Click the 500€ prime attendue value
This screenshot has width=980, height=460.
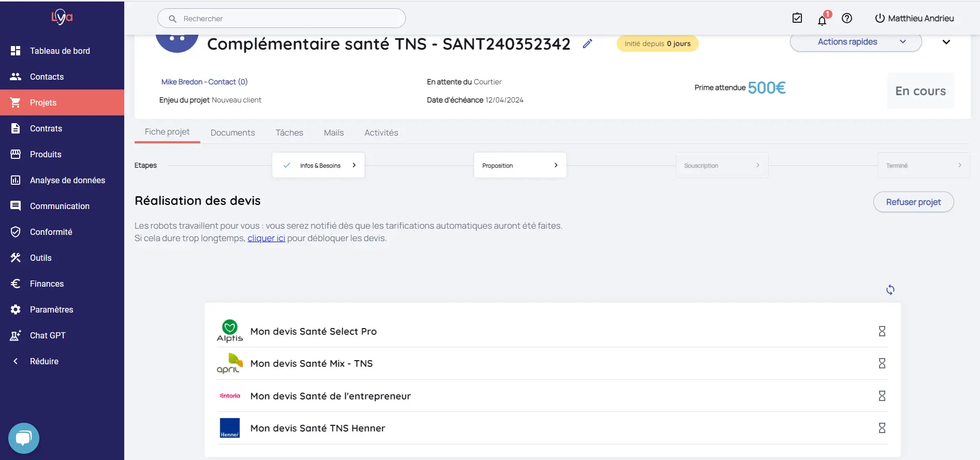pyautogui.click(x=767, y=88)
